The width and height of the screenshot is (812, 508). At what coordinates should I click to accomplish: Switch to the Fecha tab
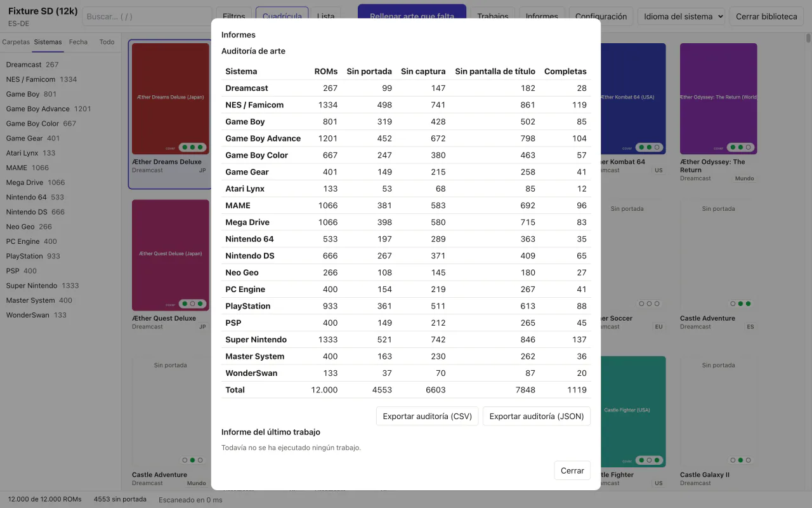point(79,42)
